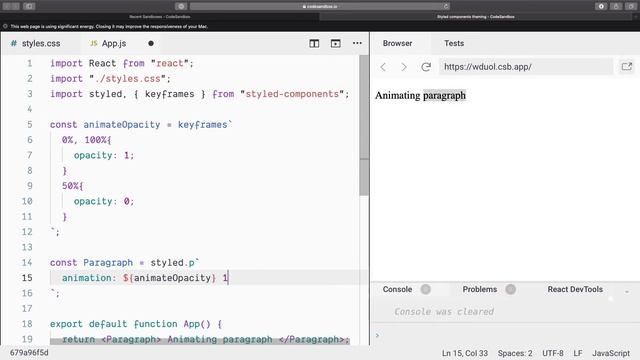Open the Console panel tab

(x=397, y=289)
